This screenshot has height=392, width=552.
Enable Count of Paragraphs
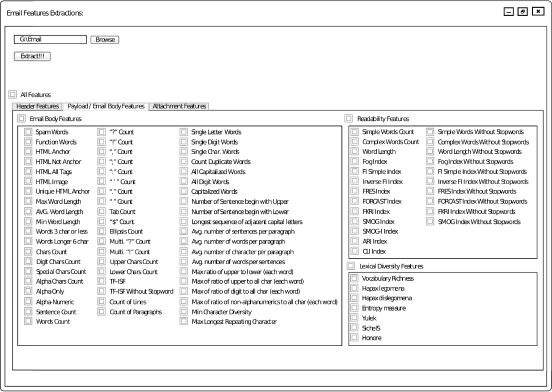(x=101, y=311)
